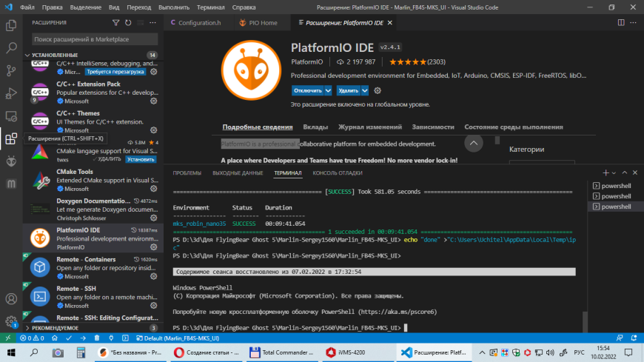Open the Search view in the activity bar
This screenshot has width=644, height=362.
click(x=11, y=47)
